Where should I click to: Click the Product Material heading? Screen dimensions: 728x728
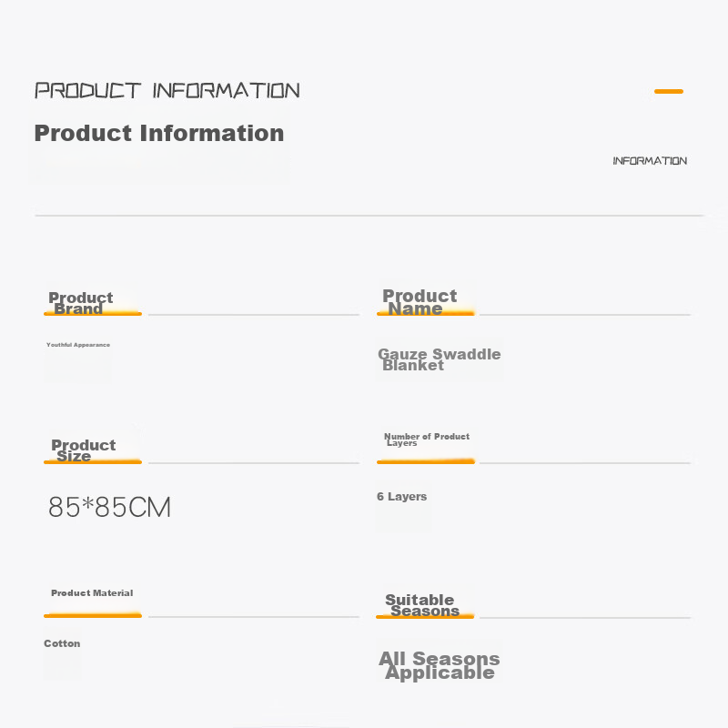click(92, 593)
